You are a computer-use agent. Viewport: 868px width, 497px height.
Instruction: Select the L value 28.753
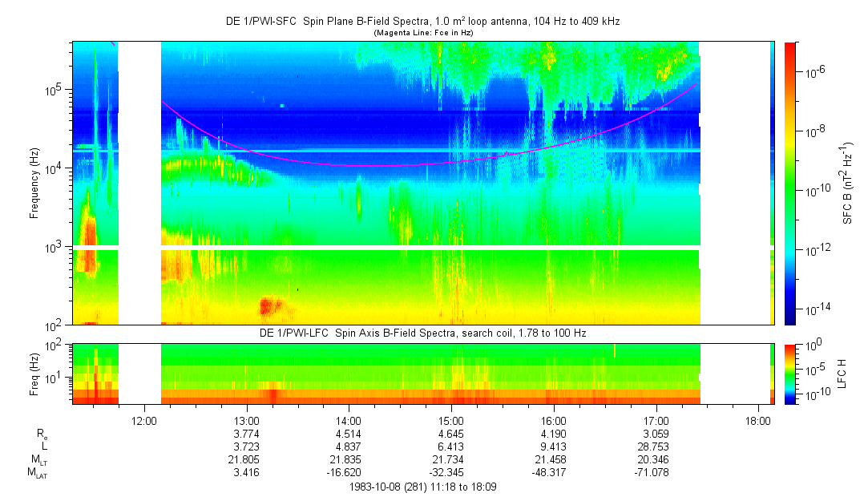pos(654,446)
